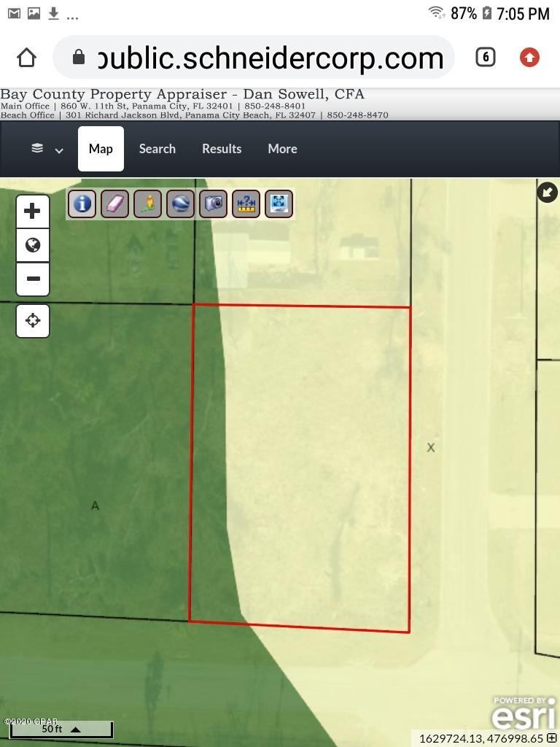
Task: Switch to the Search tab
Action: 157,149
